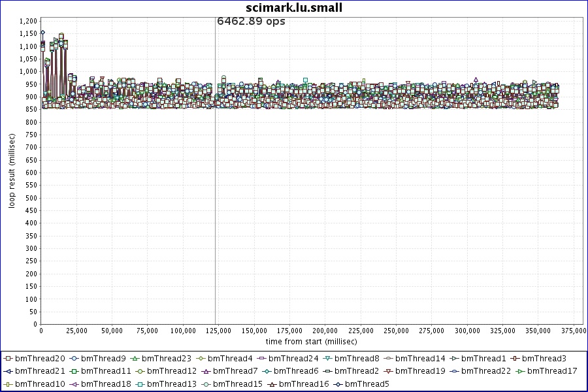Select the bmThread14 legend entry text
588x392 pixels.
(420, 359)
